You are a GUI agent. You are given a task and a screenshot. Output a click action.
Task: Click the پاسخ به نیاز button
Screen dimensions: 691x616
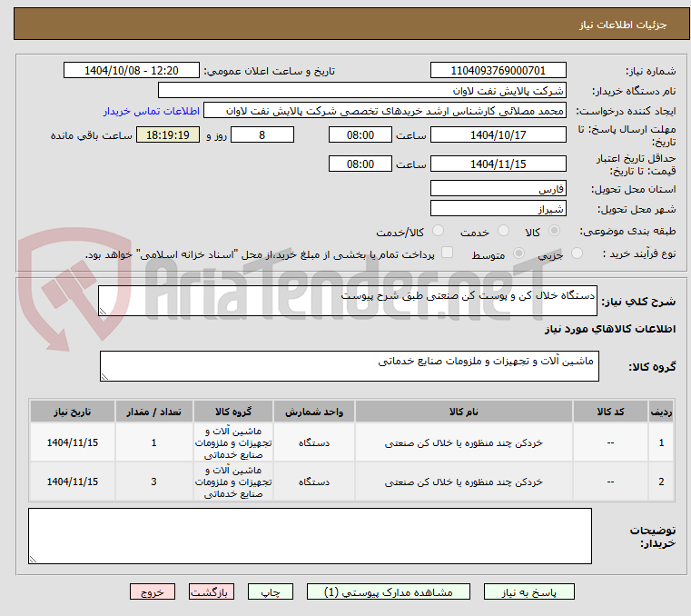pyautogui.click(x=528, y=591)
